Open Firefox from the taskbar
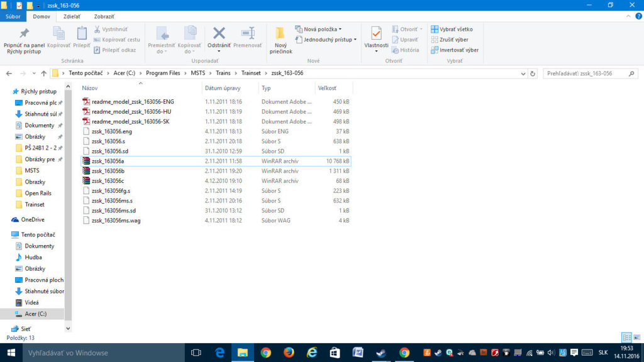The height and width of the screenshot is (362, 644). (x=289, y=353)
